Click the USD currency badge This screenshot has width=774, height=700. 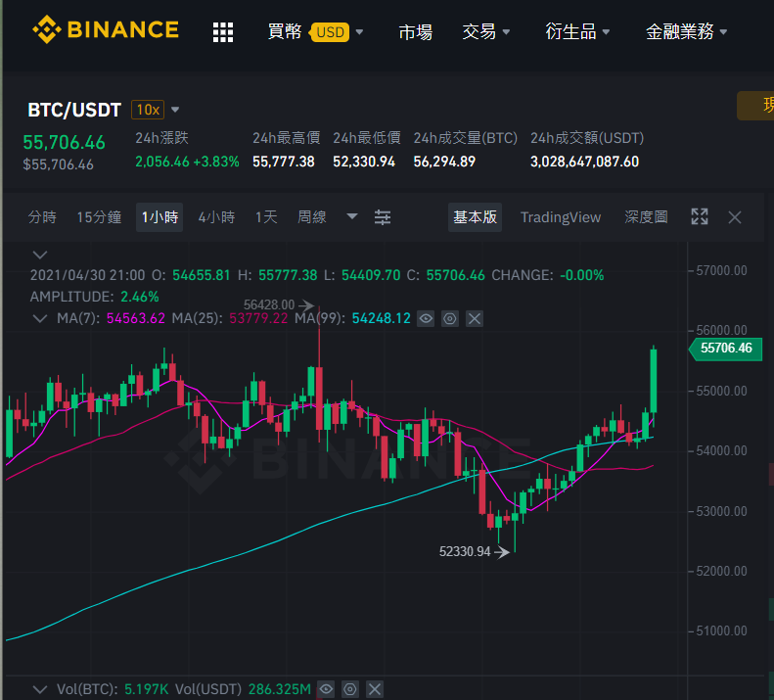point(330,32)
